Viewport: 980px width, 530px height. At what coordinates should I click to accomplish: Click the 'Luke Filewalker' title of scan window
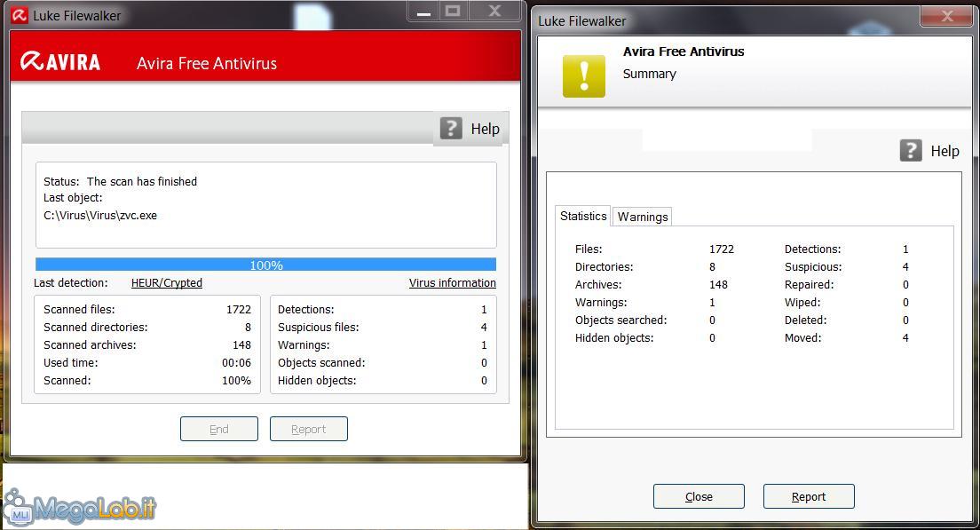pyautogui.click(x=77, y=16)
